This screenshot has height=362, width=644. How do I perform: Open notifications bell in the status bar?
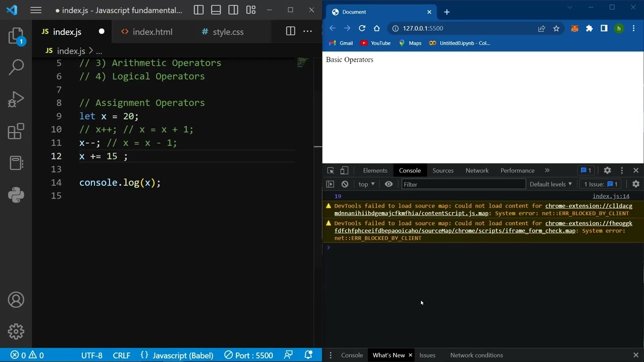[308, 355]
